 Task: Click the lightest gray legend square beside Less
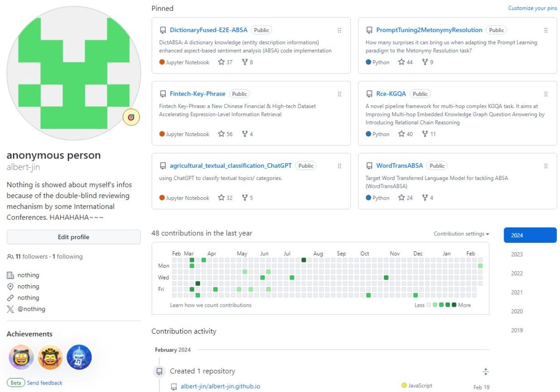point(429,305)
